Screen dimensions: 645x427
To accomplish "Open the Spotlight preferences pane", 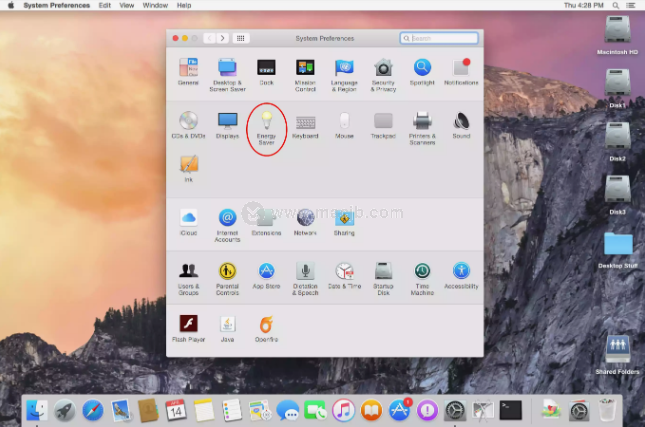I will coord(422,71).
